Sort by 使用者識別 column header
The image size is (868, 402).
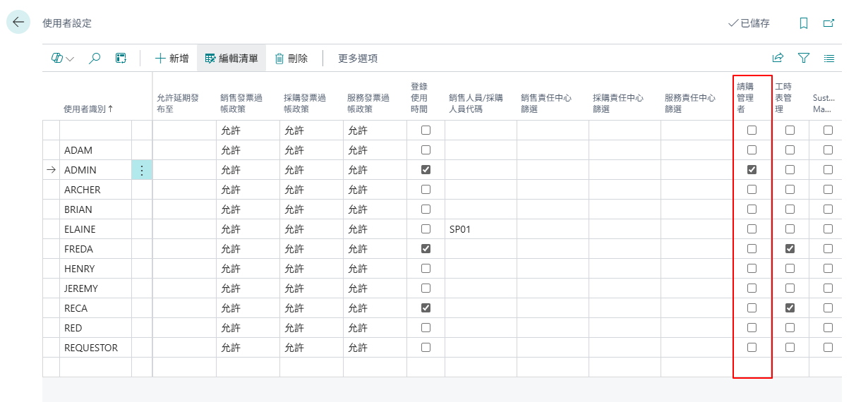88,109
